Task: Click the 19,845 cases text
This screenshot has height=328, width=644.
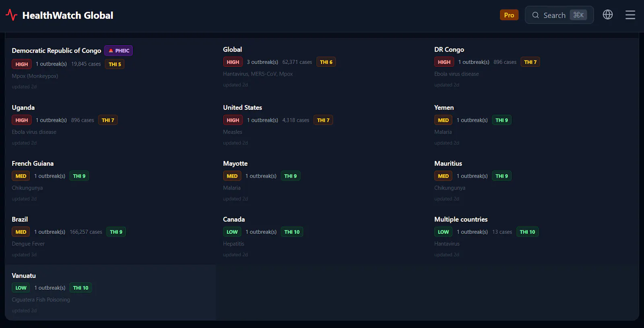Action: tap(86, 64)
